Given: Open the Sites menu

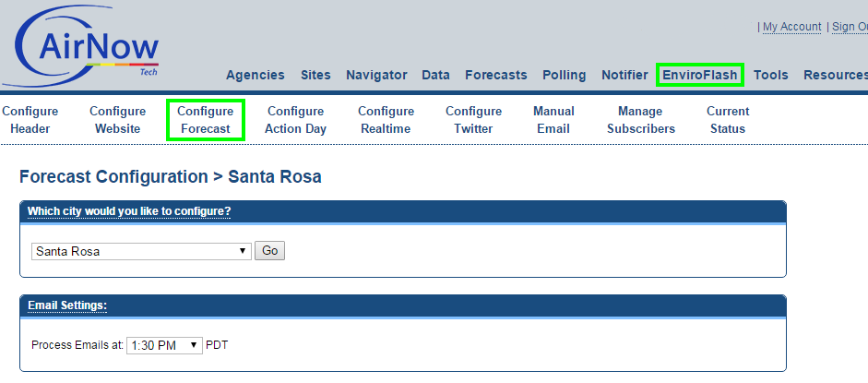Looking at the screenshot, I should [x=315, y=75].
